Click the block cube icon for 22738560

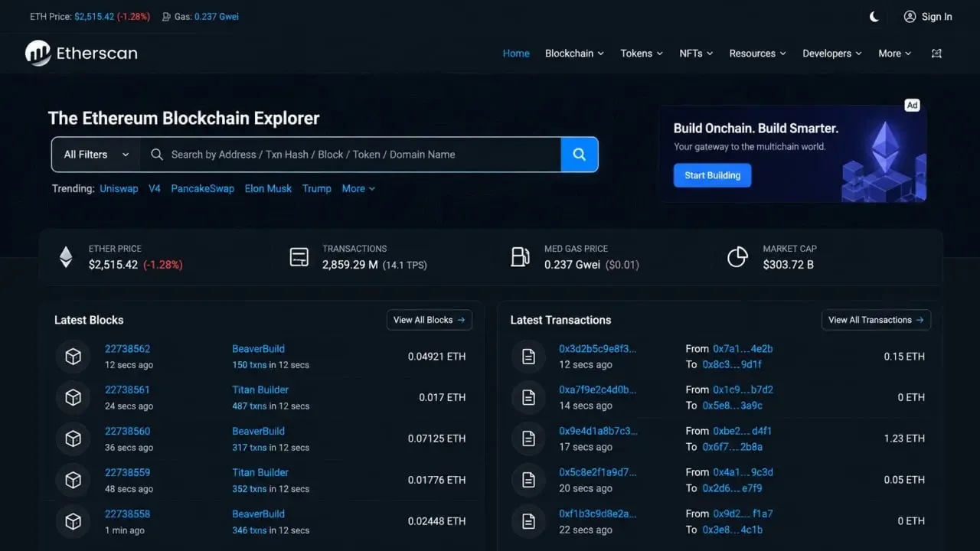click(73, 439)
